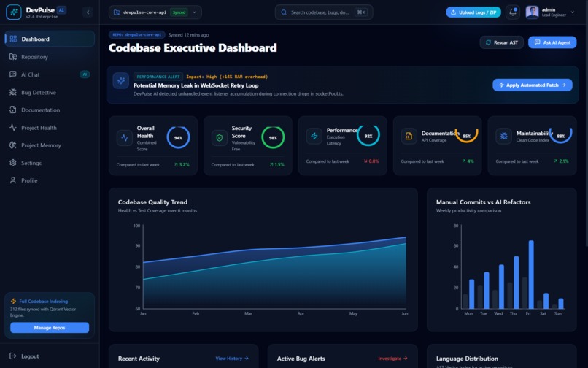Click the 98% Security Score progress ring
Viewport: 588px width, 368px height.
[273, 137]
